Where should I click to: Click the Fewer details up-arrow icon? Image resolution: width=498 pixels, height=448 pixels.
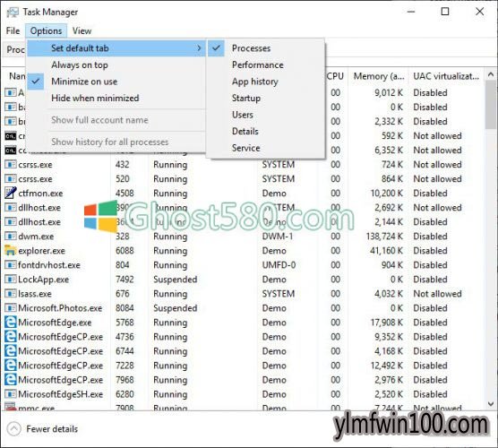click(x=13, y=429)
